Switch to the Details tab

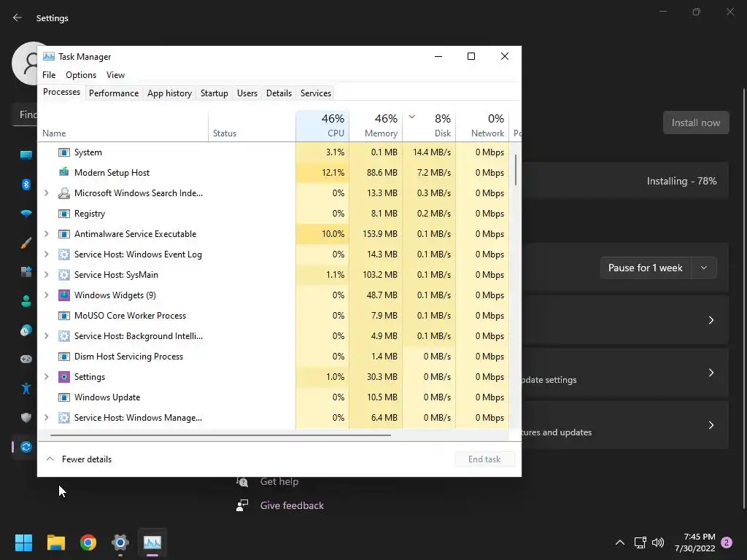pyautogui.click(x=279, y=93)
